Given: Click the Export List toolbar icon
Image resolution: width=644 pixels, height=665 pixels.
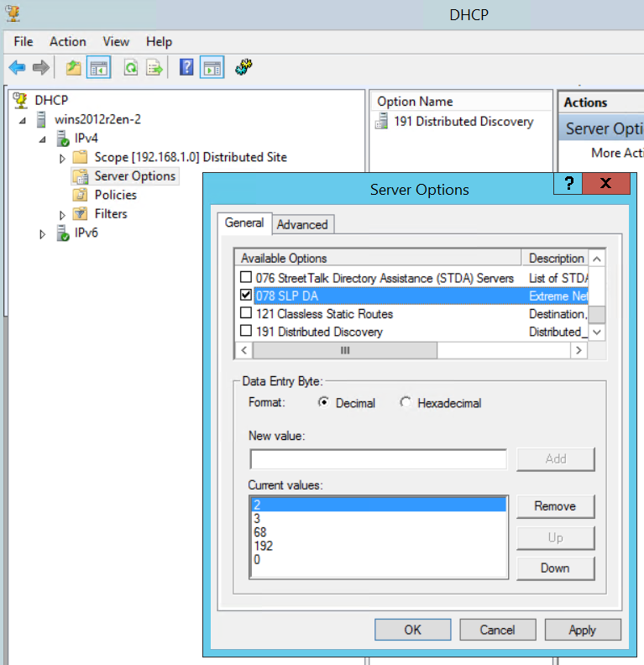Looking at the screenshot, I should 154,68.
